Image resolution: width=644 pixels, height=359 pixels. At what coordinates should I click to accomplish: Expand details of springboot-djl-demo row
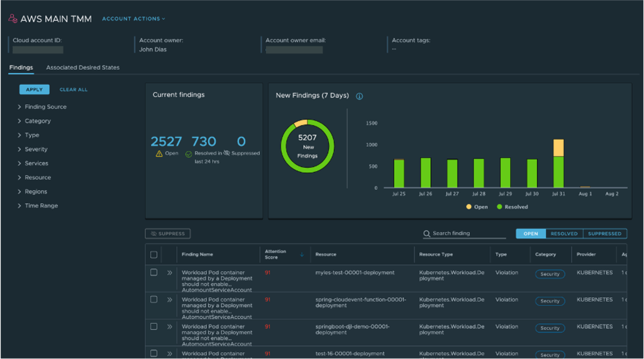pos(169,326)
